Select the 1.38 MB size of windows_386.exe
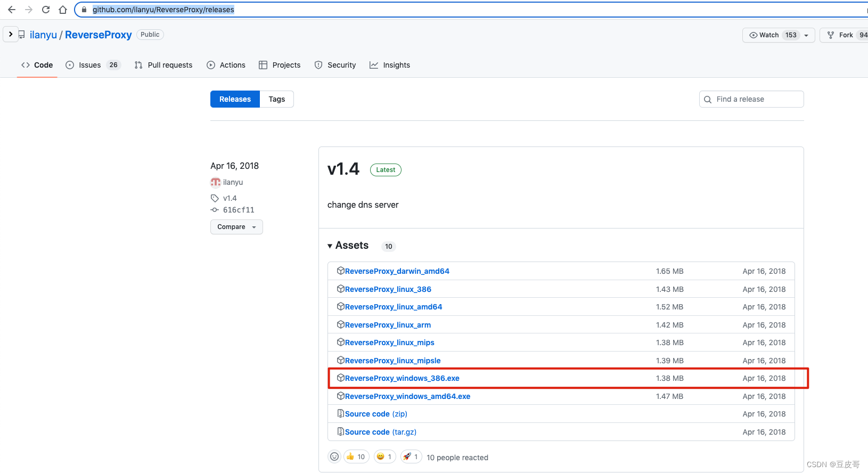The height and width of the screenshot is (473, 868). tap(670, 378)
